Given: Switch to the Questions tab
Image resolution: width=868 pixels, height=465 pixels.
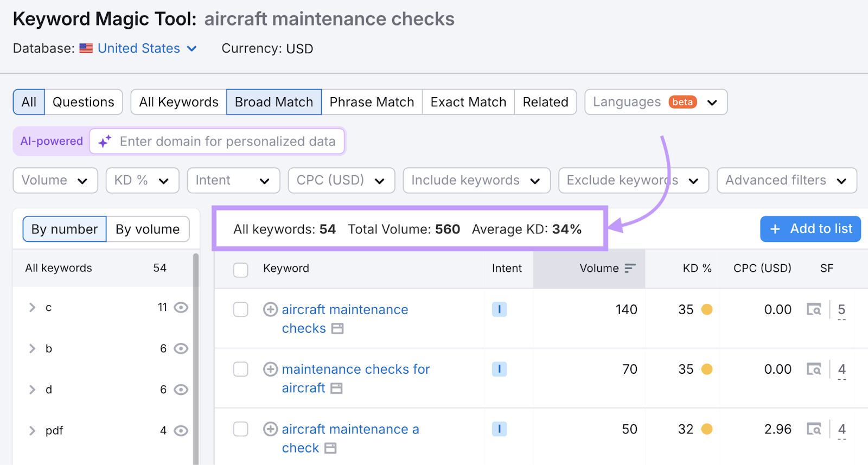Looking at the screenshot, I should (x=83, y=101).
